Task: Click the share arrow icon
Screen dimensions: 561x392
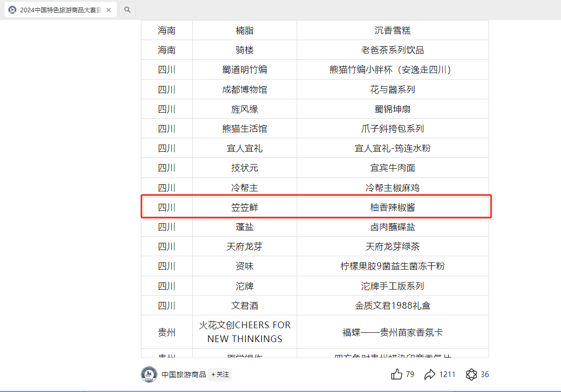Action: (x=430, y=375)
